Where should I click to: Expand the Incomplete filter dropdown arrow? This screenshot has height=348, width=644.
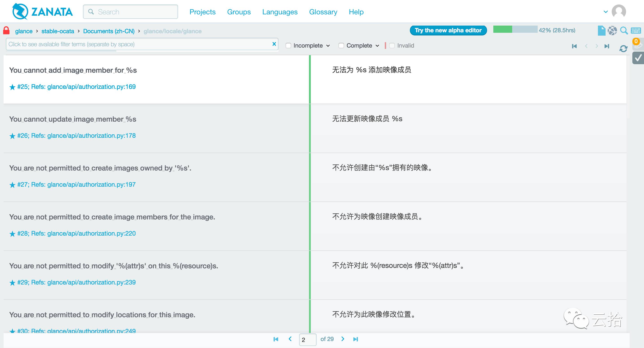(328, 46)
